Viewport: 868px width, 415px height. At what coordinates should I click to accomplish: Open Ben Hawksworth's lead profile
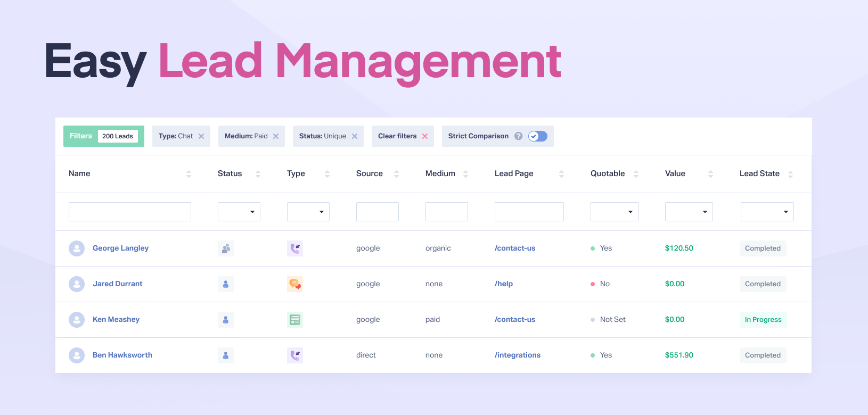point(122,355)
